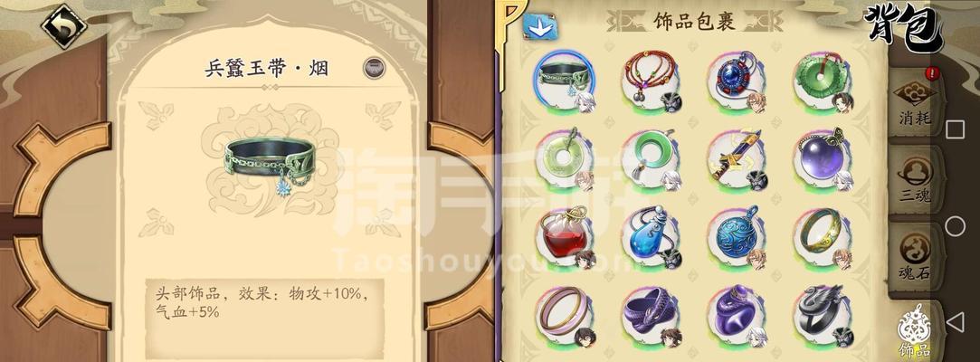Open the 魂石 soul stone tab
The height and width of the screenshot is (362, 980).
[x=916, y=256]
